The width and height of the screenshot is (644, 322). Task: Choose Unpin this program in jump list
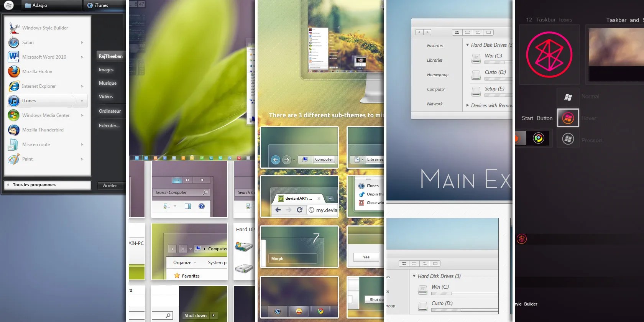[371, 194]
